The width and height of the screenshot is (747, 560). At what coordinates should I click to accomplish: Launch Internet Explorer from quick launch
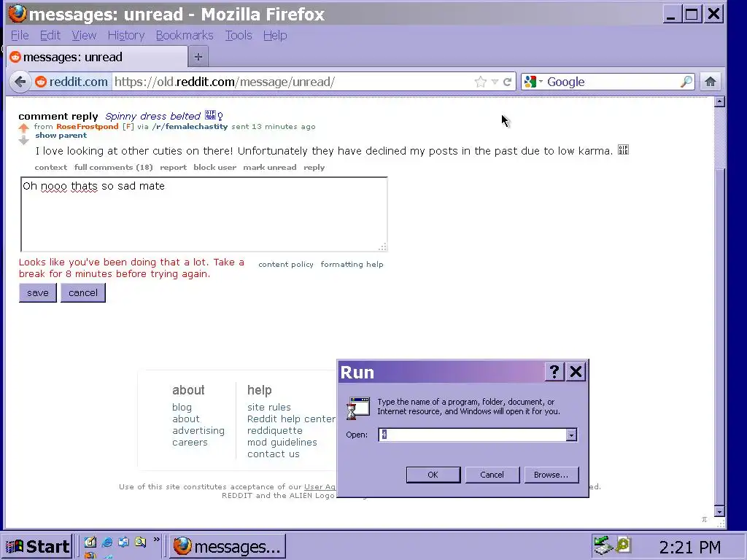[107, 542]
